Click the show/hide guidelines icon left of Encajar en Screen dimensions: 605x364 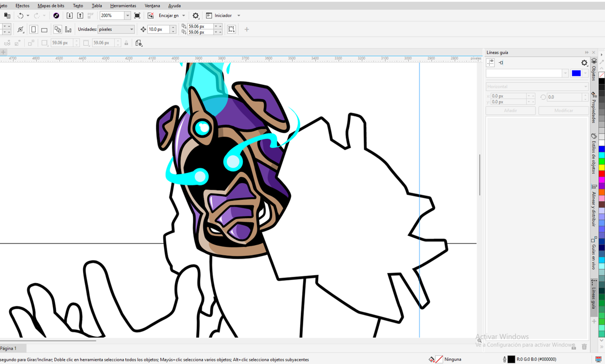[x=151, y=16]
